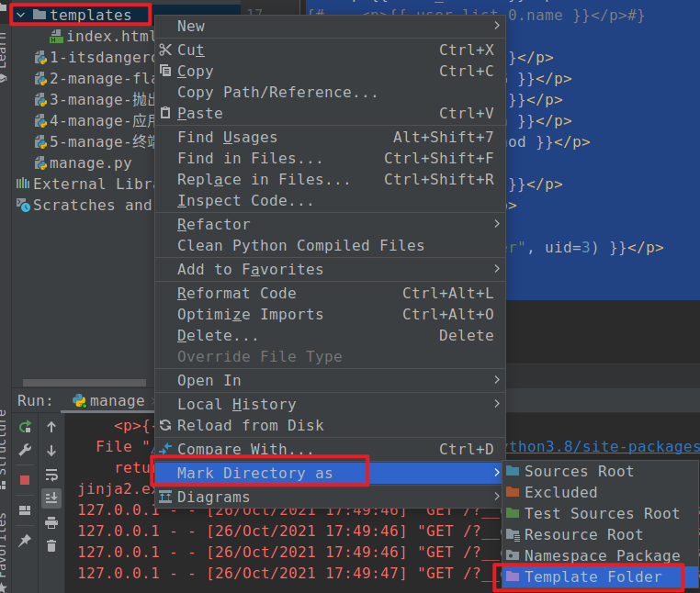Expand the New submenu arrow
700x593 pixels.
pyautogui.click(x=496, y=26)
